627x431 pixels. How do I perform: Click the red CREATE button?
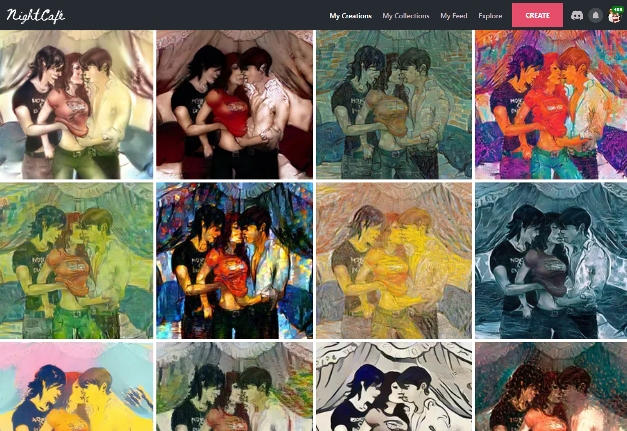tap(537, 15)
